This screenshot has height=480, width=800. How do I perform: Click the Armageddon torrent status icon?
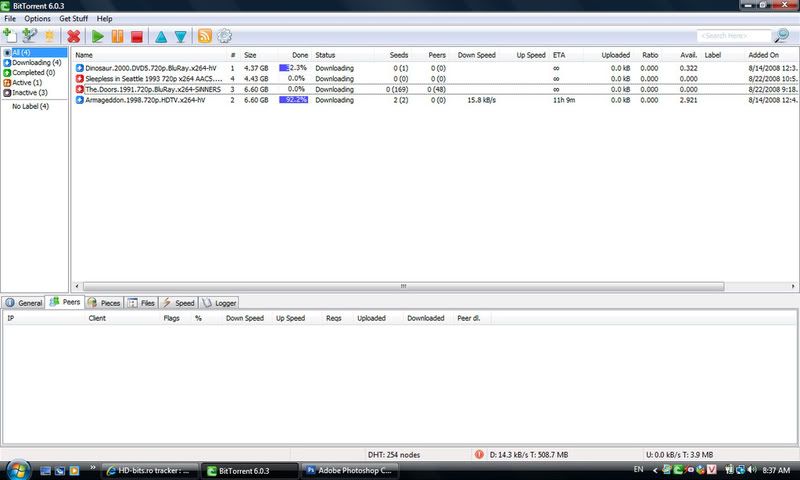click(80, 100)
